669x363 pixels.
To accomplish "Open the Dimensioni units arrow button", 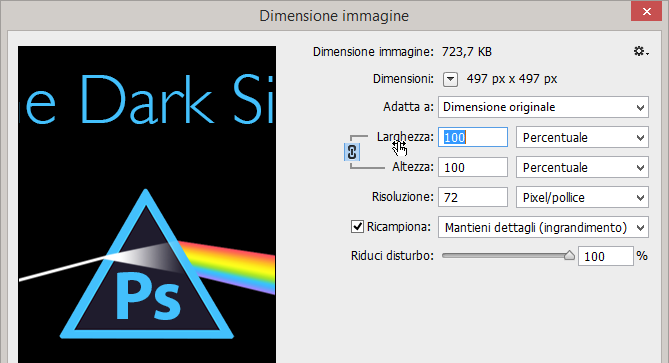I will (450, 79).
